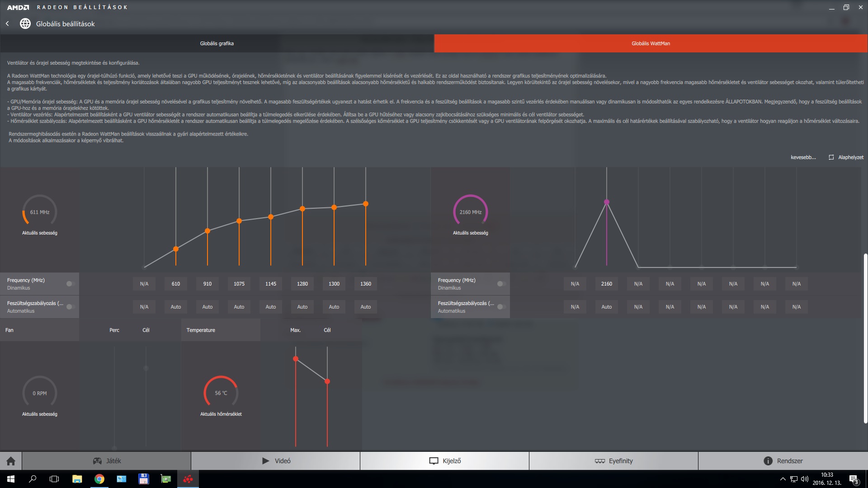
Task: Click the Temperature section header
Action: [x=221, y=330]
